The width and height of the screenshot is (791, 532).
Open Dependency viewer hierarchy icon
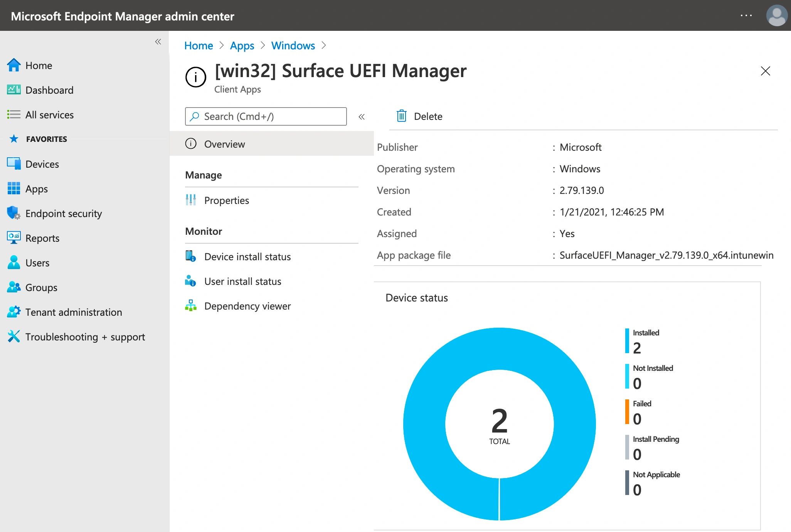(190, 306)
